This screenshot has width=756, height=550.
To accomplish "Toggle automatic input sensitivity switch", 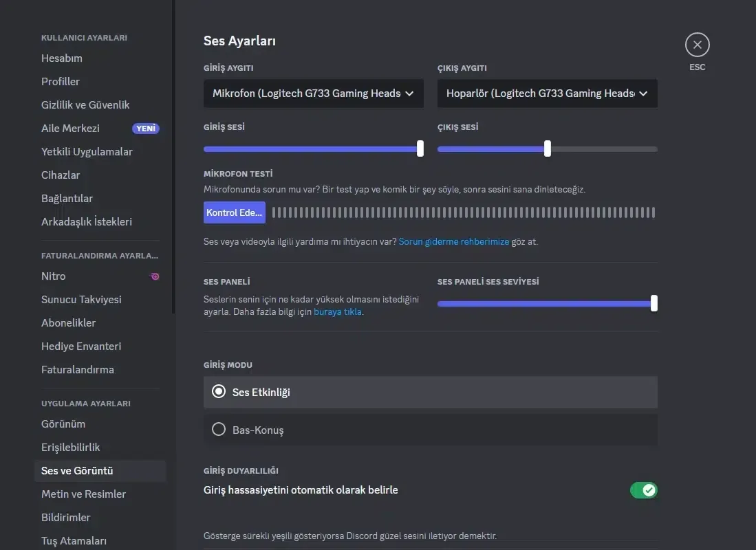I will tap(644, 490).
